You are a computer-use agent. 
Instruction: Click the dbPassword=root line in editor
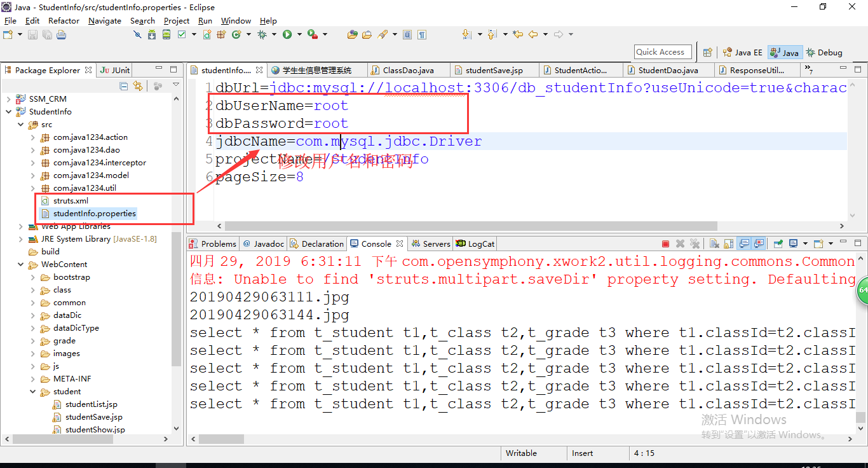(x=282, y=123)
